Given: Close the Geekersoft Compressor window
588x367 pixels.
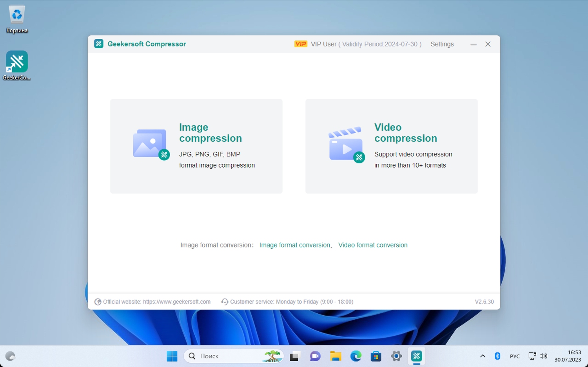Looking at the screenshot, I should pos(488,44).
